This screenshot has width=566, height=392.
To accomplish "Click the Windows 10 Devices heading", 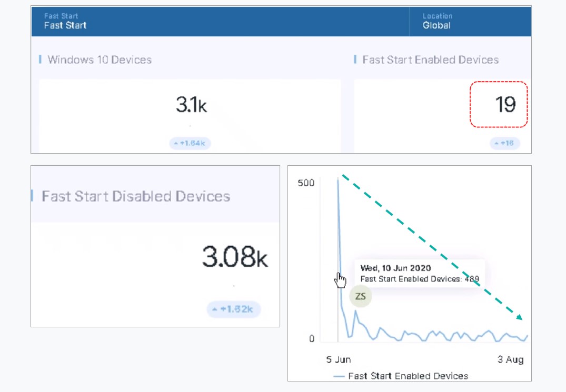I will point(100,59).
